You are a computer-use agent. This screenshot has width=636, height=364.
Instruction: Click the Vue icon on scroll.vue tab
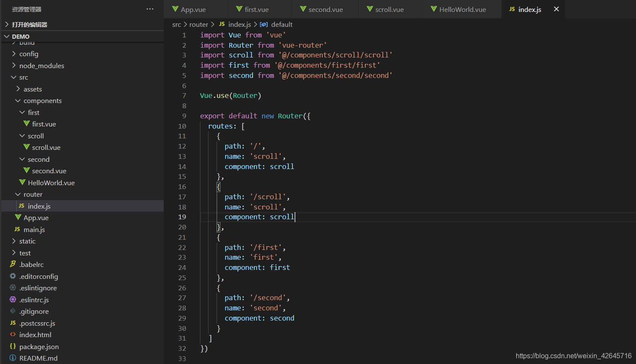click(370, 9)
